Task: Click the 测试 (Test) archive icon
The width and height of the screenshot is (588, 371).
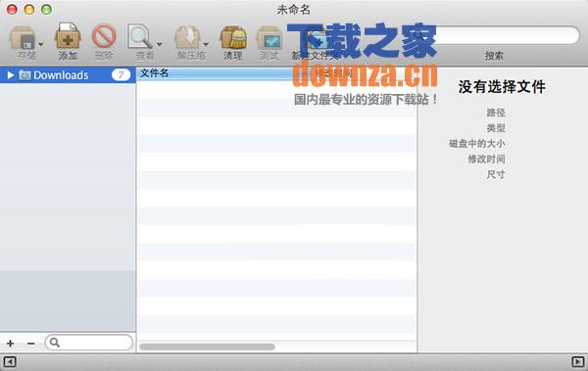Action: pyautogui.click(x=269, y=37)
